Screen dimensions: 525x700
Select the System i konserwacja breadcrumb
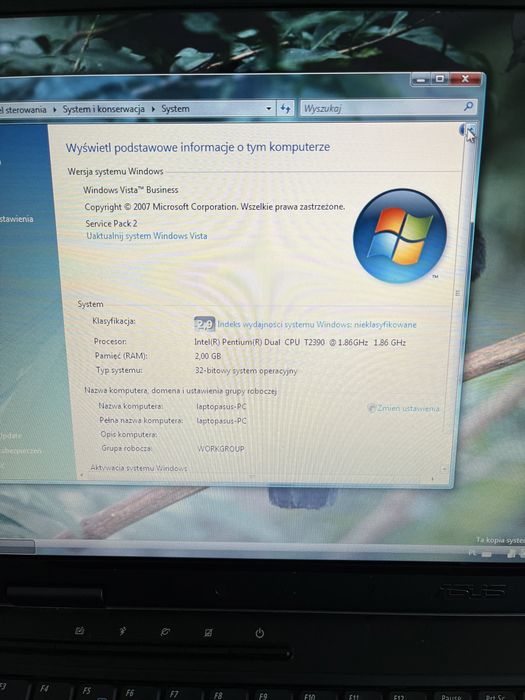(104, 109)
